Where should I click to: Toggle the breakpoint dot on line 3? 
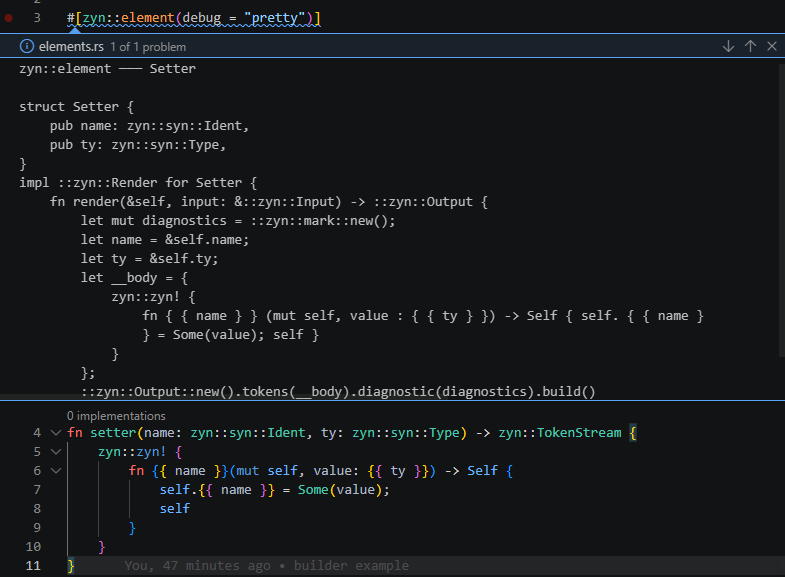(9, 18)
